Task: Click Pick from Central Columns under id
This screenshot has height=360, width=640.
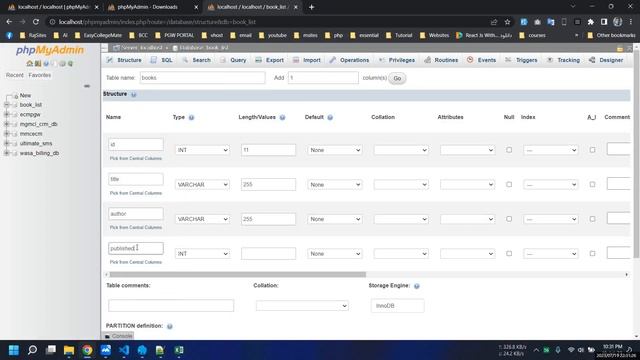Action: coord(136,158)
